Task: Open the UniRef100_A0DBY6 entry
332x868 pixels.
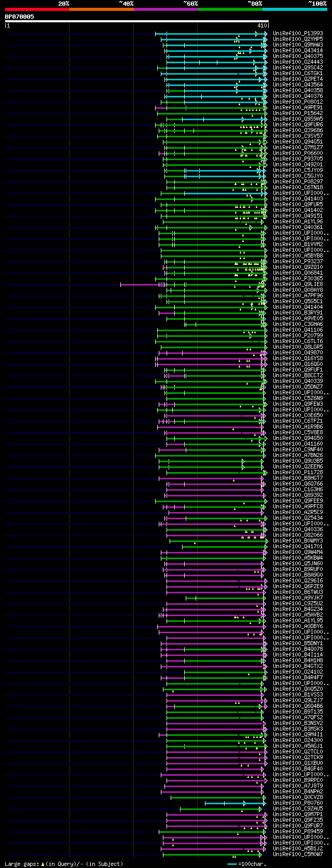Action: [298, 627]
